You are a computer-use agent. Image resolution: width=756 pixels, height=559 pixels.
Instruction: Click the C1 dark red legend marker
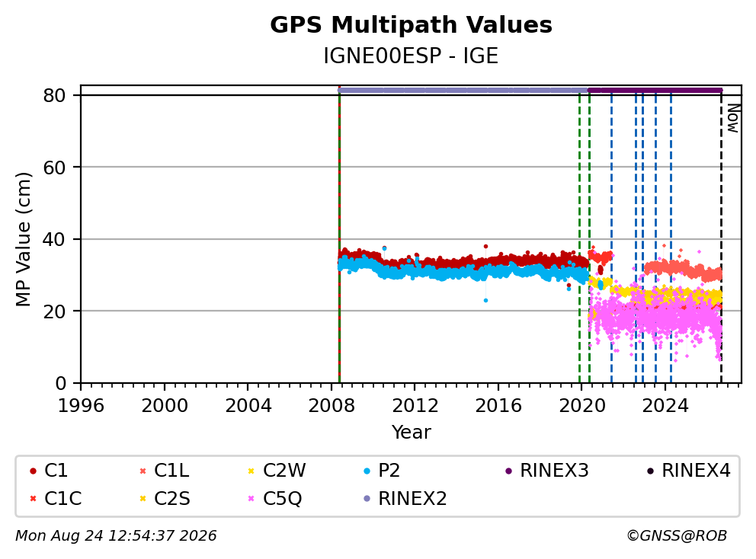[33, 471]
